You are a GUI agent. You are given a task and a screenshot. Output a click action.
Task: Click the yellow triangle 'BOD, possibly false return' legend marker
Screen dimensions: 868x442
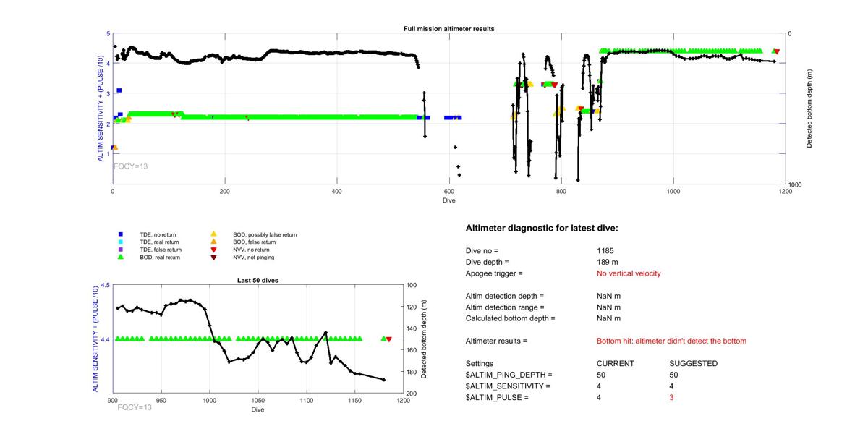click(x=213, y=234)
